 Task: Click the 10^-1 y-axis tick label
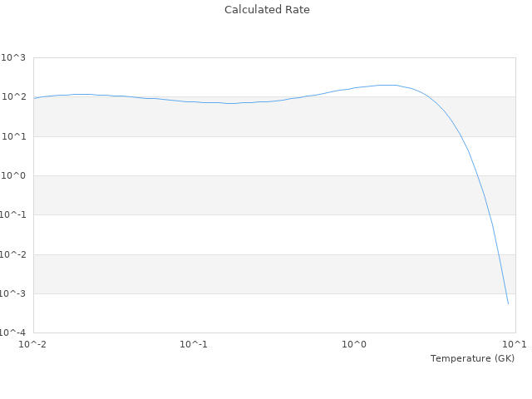[12, 215]
